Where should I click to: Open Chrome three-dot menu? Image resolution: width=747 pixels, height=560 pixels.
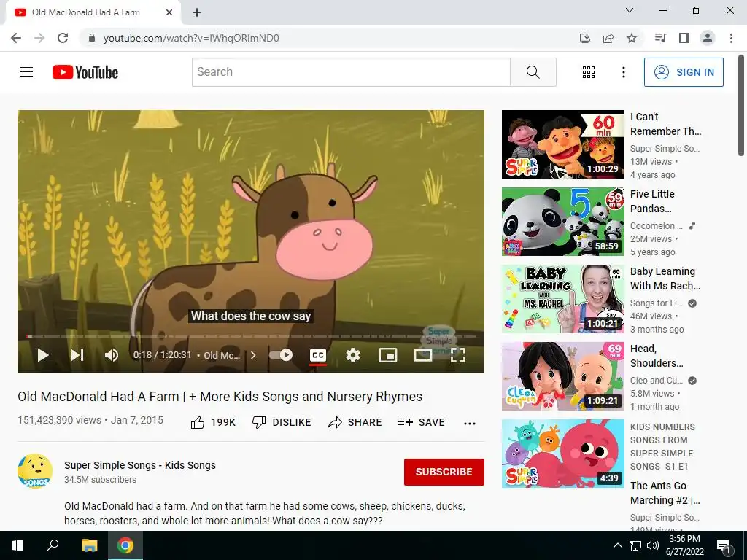click(731, 38)
